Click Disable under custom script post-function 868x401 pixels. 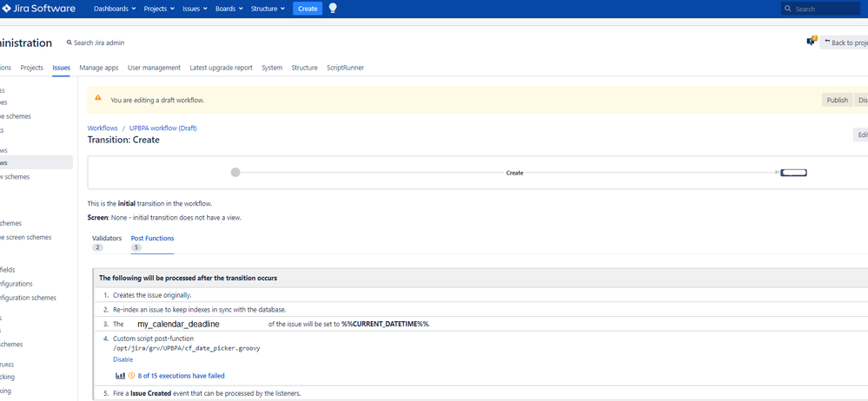pyautogui.click(x=123, y=359)
